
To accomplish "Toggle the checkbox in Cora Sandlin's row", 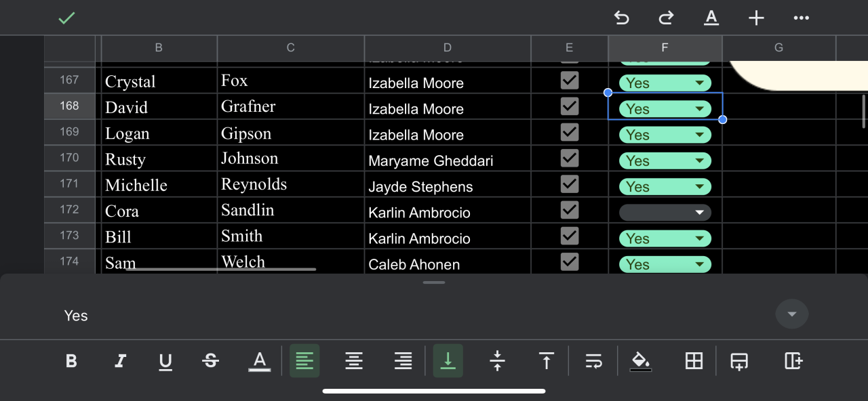I will (570, 210).
